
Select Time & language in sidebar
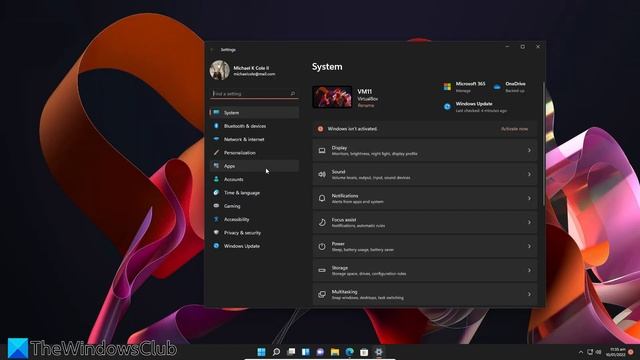click(x=254, y=193)
